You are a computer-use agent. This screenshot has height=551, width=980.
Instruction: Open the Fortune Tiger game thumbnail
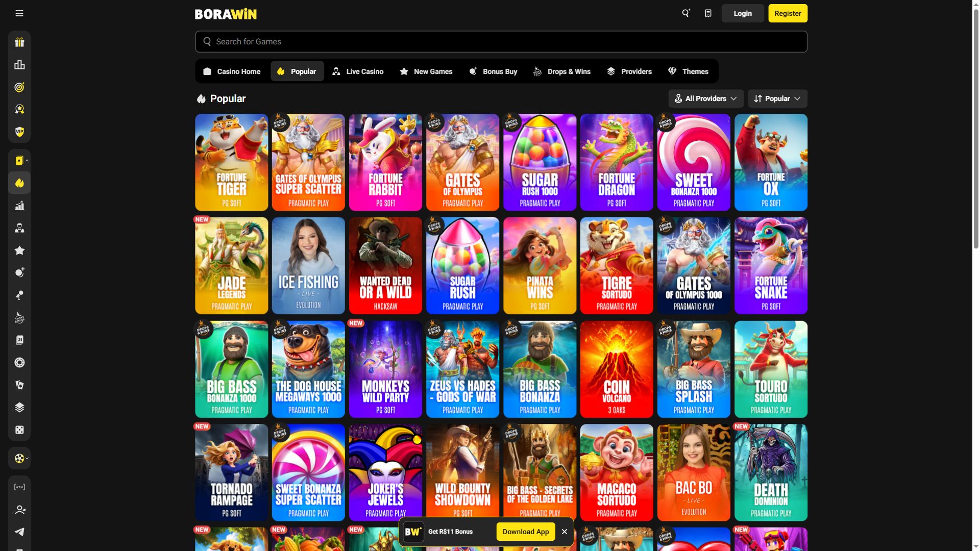[x=231, y=162]
